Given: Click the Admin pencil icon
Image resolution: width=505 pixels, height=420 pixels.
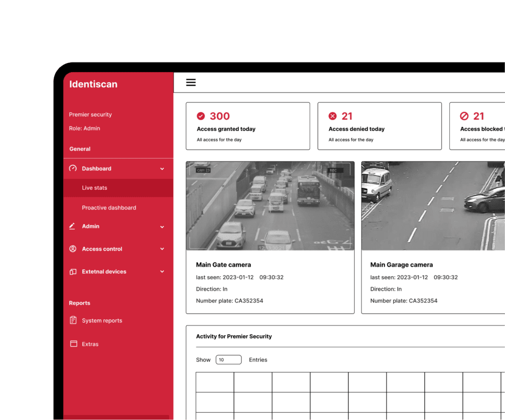Looking at the screenshot, I should point(72,226).
